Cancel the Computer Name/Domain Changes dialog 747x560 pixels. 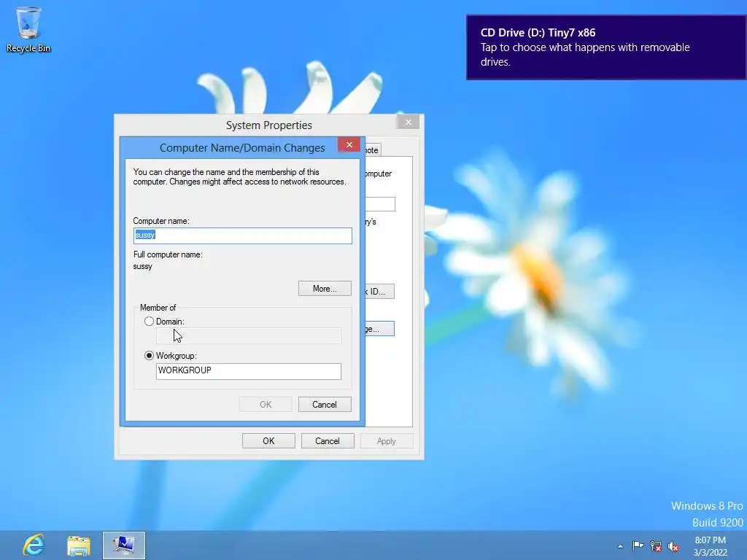point(325,404)
